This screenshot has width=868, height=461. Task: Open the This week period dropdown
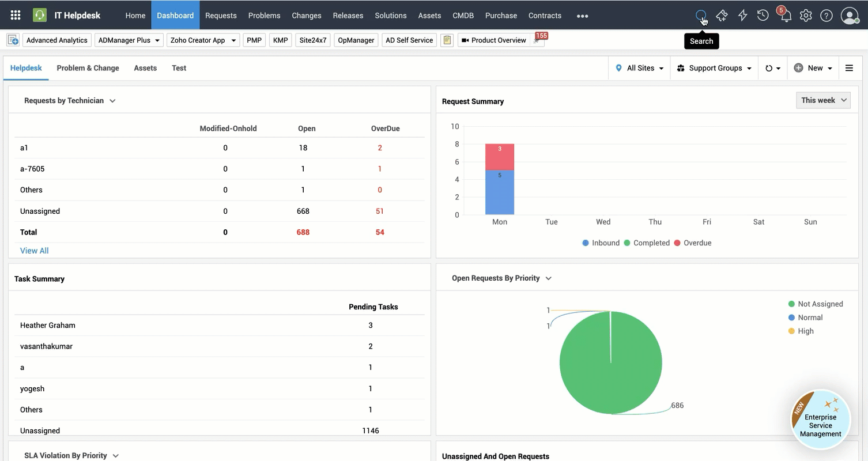[x=823, y=100]
